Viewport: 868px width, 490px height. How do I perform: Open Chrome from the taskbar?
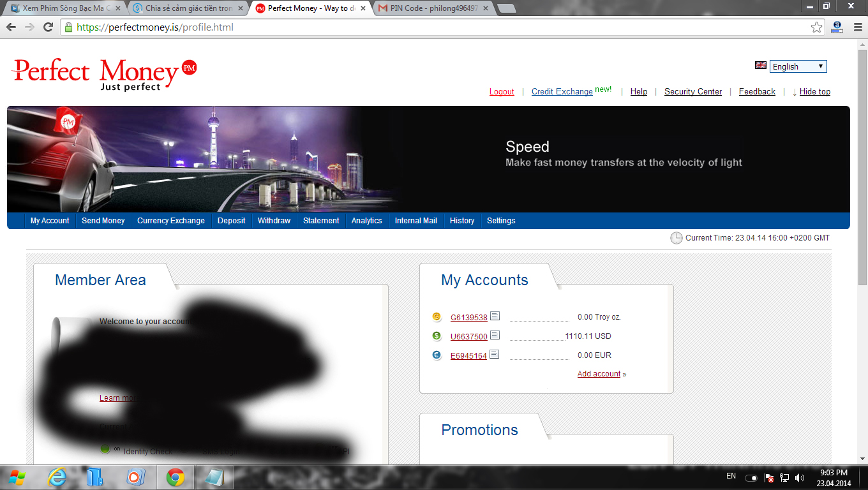[x=176, y=477]
